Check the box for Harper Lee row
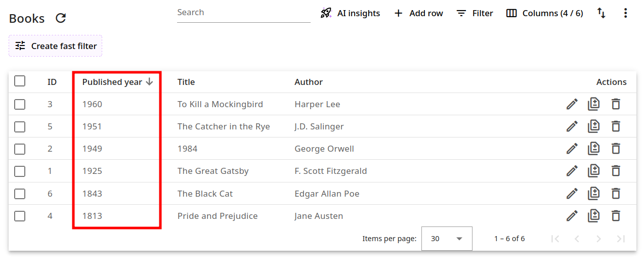The width and height of the screenshot is (644, 275). pyautogui.click(x=20, y=104)
